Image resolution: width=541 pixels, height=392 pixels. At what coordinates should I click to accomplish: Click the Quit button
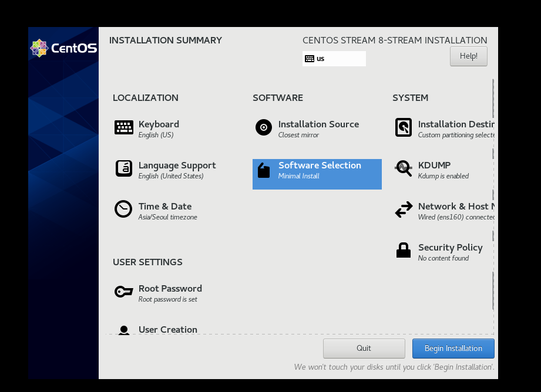click(x=364, y=348)
